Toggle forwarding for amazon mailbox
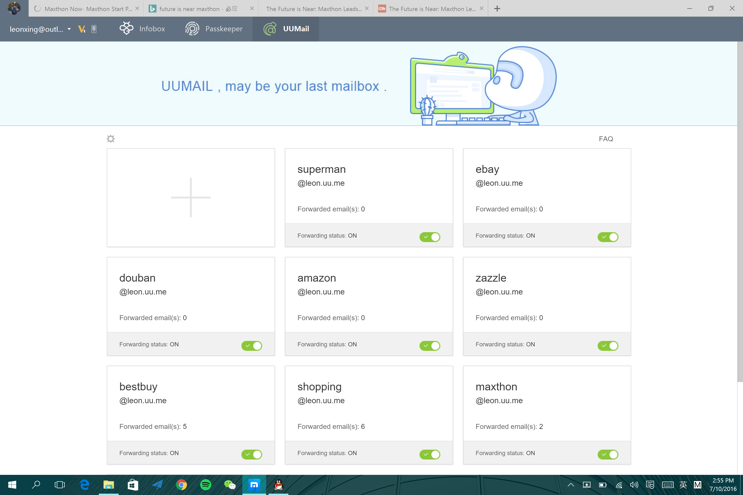Image resolution: width=743 pixels, height=495 pixels. coord(430,346)
